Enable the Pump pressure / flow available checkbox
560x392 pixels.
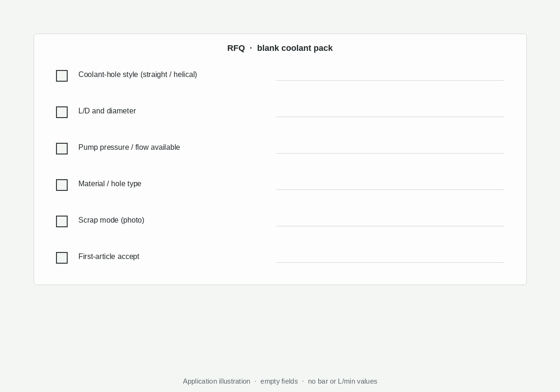coord(62,148)
